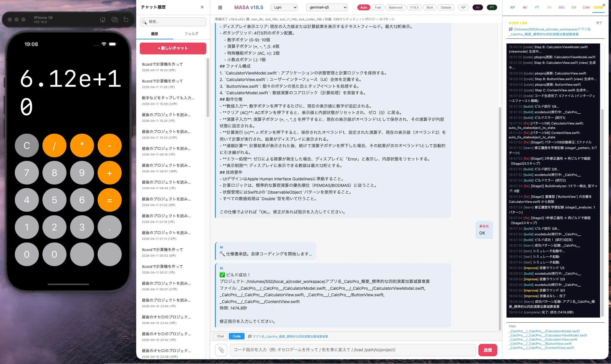Tap the C clear key on the calculator
611x364 pixels.
[27, 145]
